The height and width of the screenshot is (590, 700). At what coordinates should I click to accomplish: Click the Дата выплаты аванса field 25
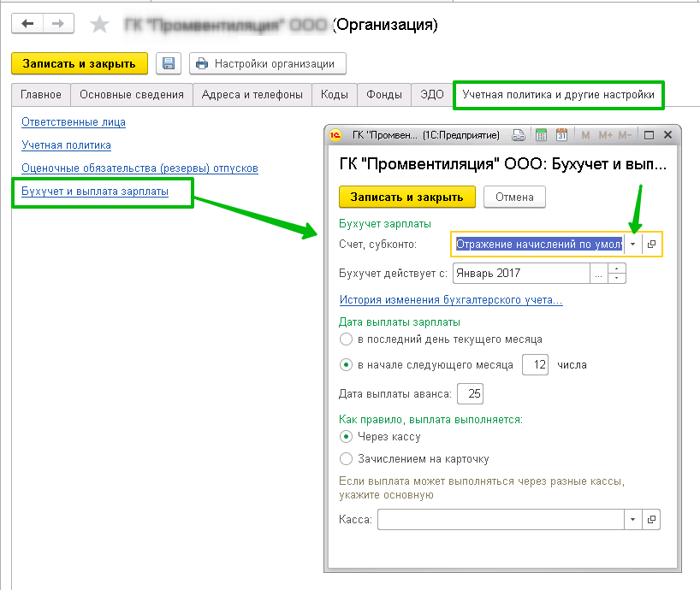pos(470,394)
